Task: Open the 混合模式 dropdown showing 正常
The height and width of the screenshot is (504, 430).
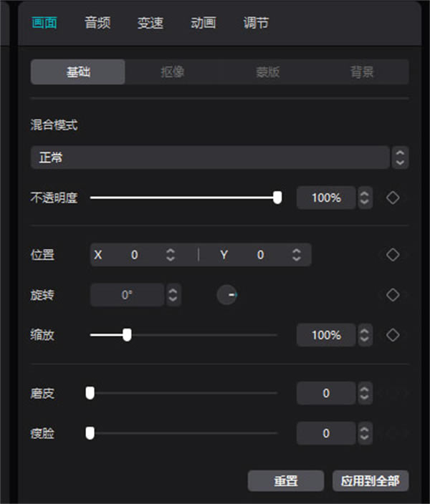Action: pyautogui.click(x=209, y=157)
